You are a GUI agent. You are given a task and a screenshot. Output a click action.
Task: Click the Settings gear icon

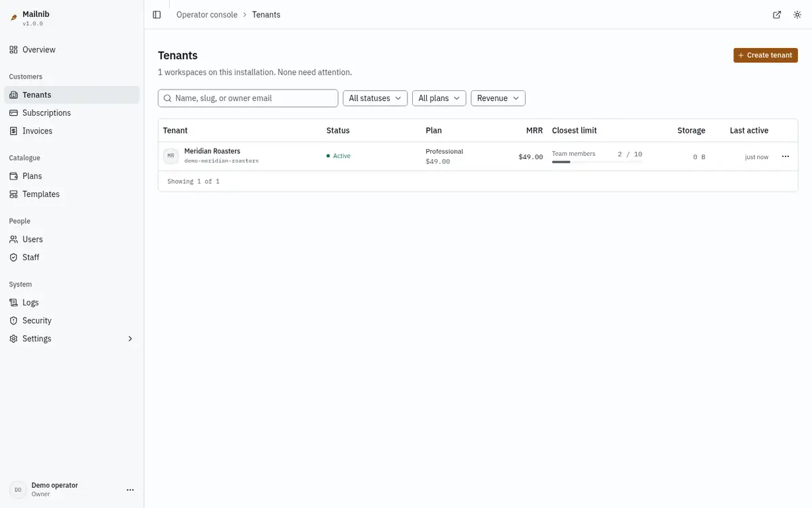click(x=14, y=339)
